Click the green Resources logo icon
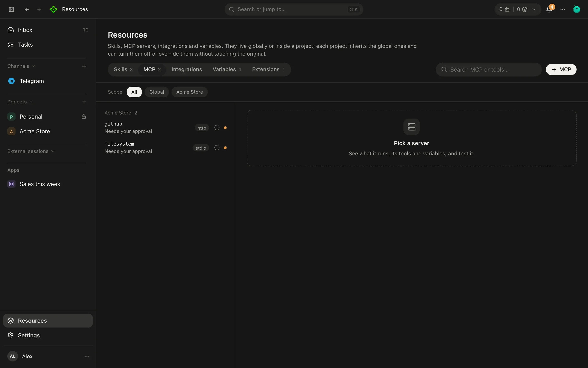This screenshot has height=368, width=588. point(53,9)
